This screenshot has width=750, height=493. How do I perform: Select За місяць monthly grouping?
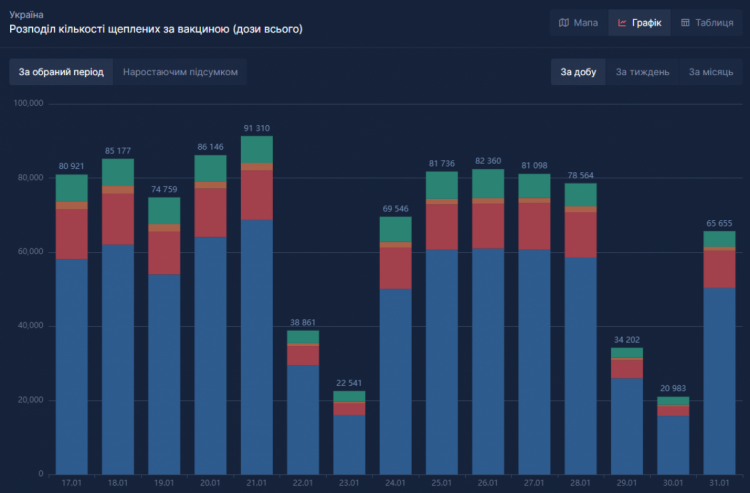(710, 72)
